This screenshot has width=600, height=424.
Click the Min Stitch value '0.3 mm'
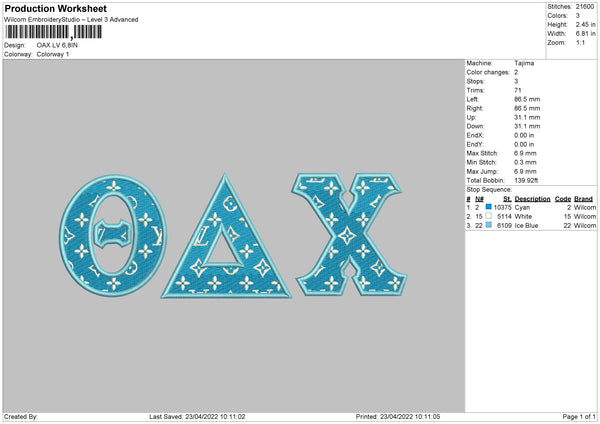click(x=525, y=162)
